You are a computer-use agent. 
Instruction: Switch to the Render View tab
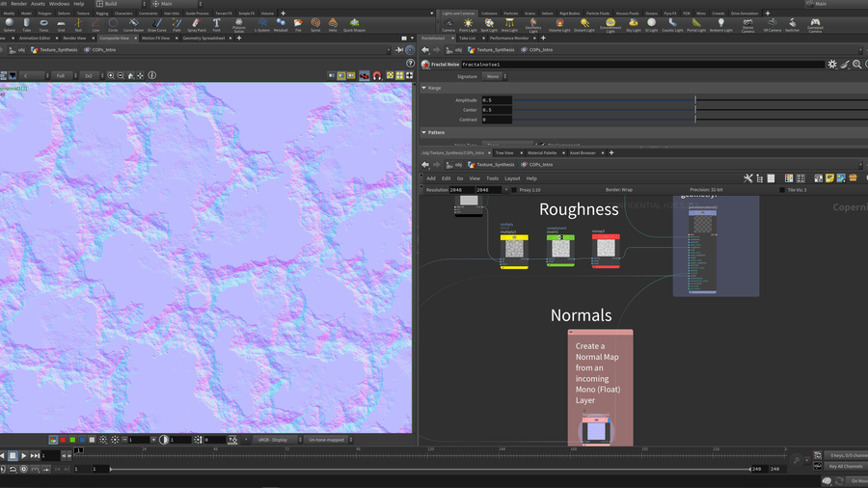point(74,39)
